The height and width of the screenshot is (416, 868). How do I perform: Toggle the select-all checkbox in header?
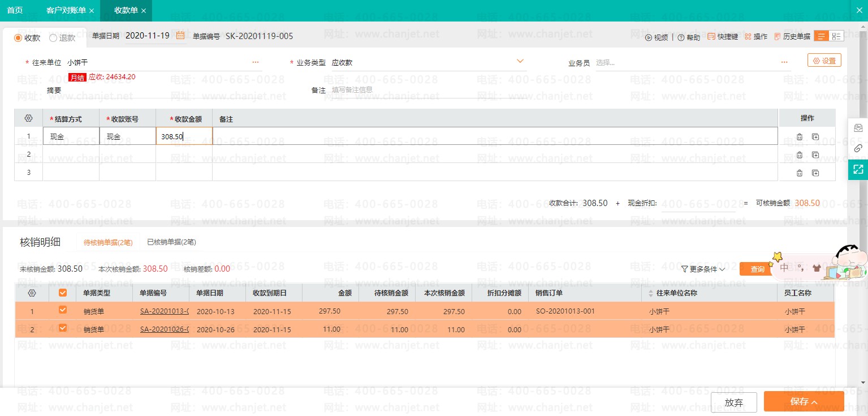tap(63, 293)
